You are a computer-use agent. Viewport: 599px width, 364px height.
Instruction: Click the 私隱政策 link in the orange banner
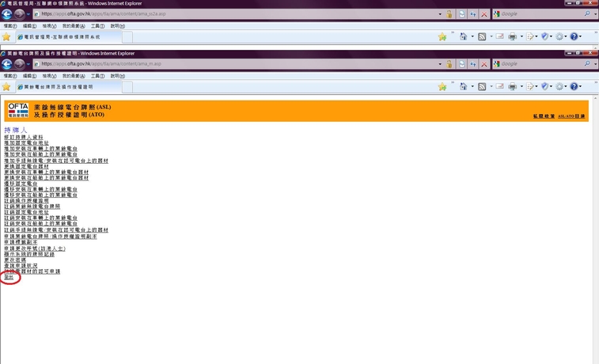[543, 116]
